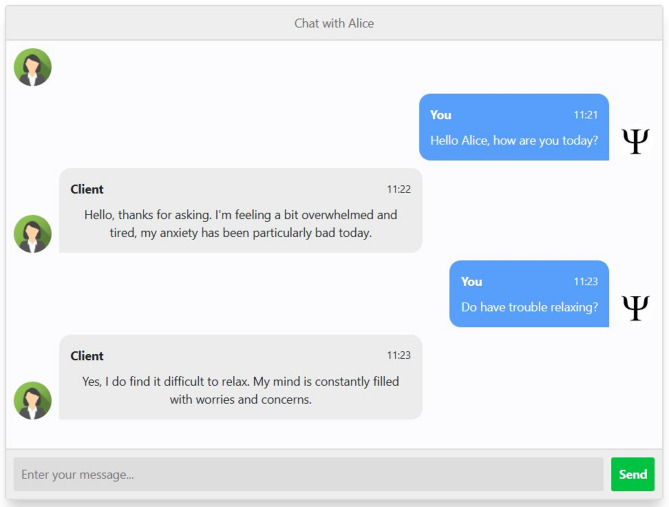Click the 11:23 timestamp on the last client message
The image size is (669, 507).
(x=398, y=356)
